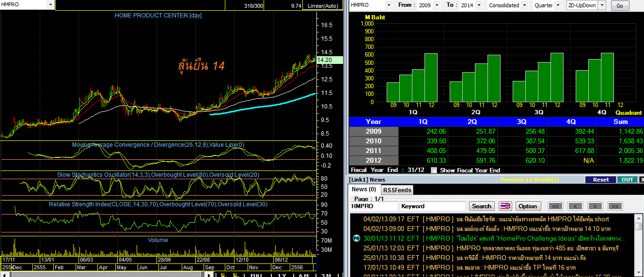Select the 2010 year row header

(374, 141)
